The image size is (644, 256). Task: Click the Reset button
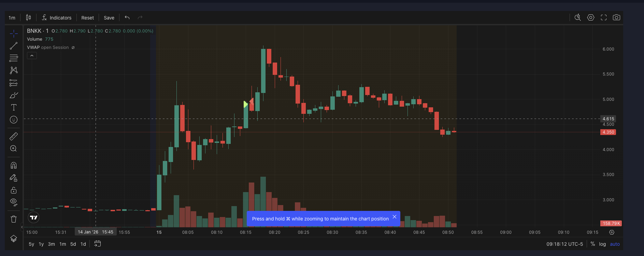tap(87, 18)
